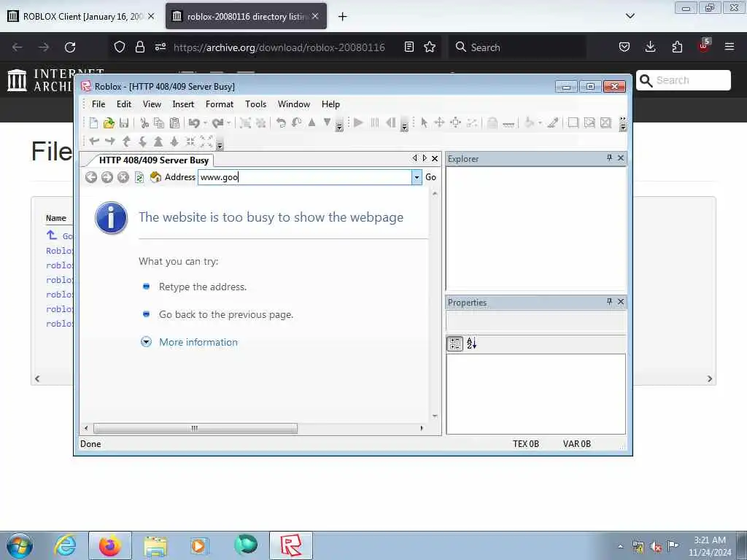Open Windows Media Player taskbar icon
The width and height of the screenshot is (747, 560).
tap(199, 545)
